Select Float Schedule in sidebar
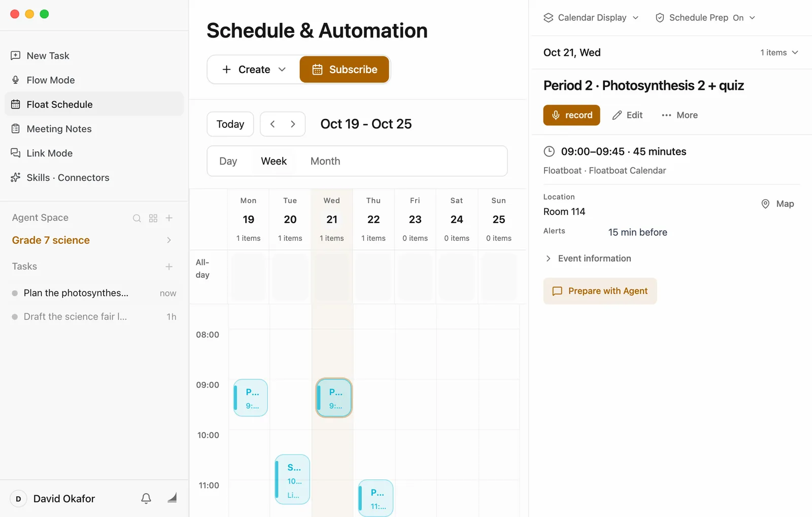 tap(94, 105)
